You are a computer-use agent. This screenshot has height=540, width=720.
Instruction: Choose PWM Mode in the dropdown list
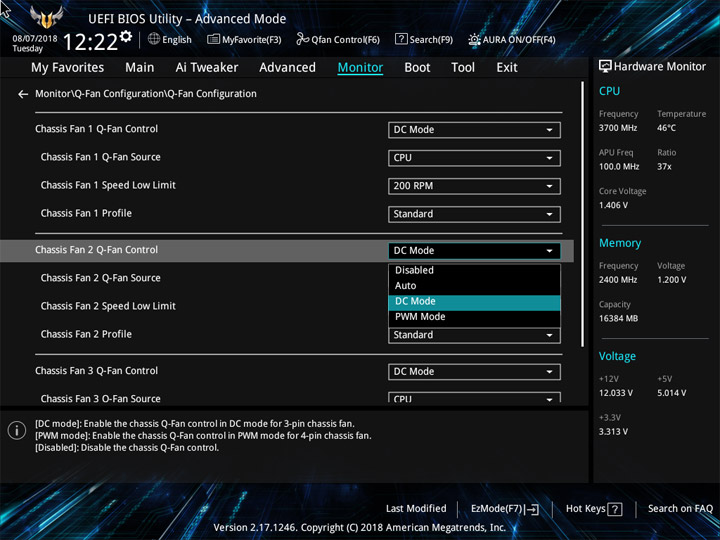[474, 317]
